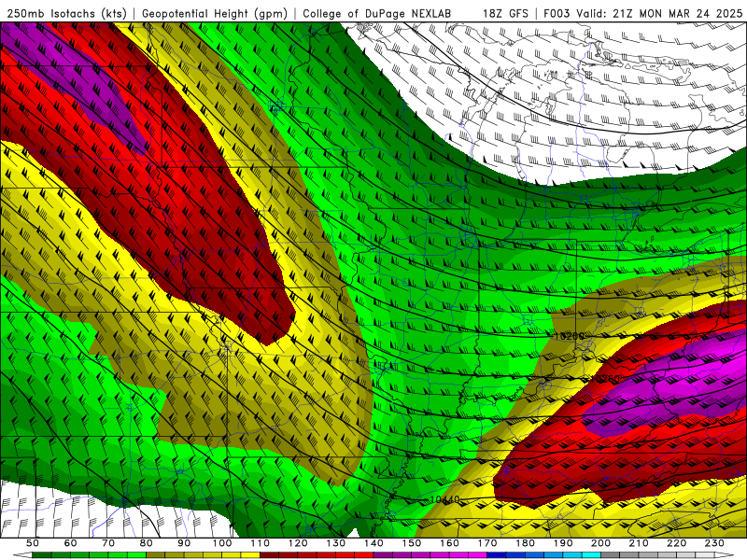Click the 190 kt value on the color scale
The image size is (747, 560).
tap(563, 543)
